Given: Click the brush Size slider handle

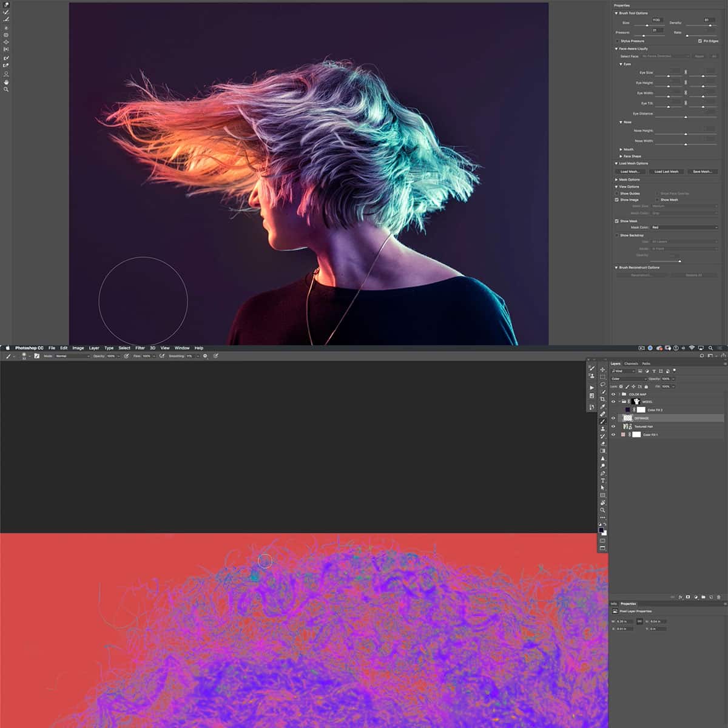Looking at the screenshot, I should [647, 25].
